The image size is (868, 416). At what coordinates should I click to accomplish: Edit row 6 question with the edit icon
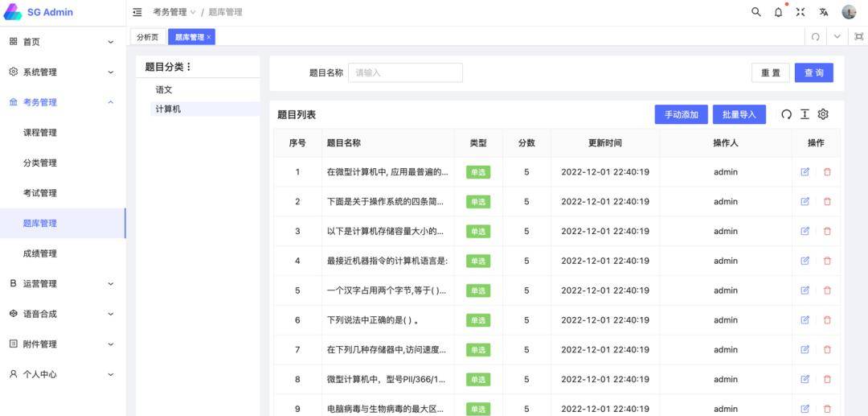pos(805,320)
